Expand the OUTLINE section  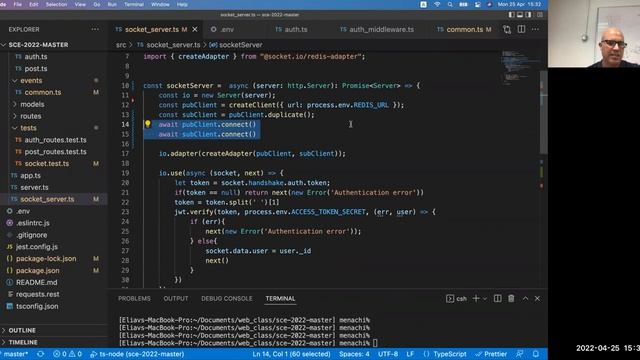pos(22,330)
